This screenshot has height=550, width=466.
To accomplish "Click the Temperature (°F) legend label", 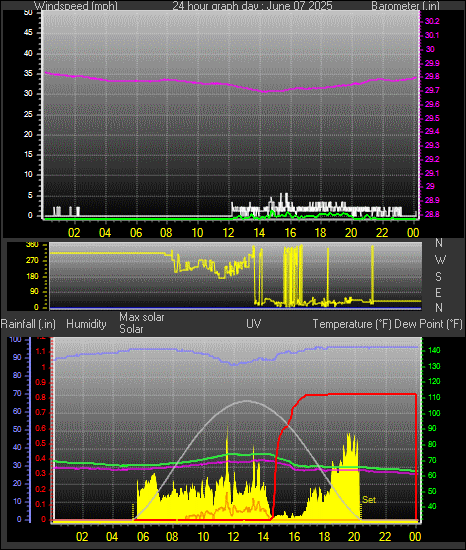I will pos(352,324).
